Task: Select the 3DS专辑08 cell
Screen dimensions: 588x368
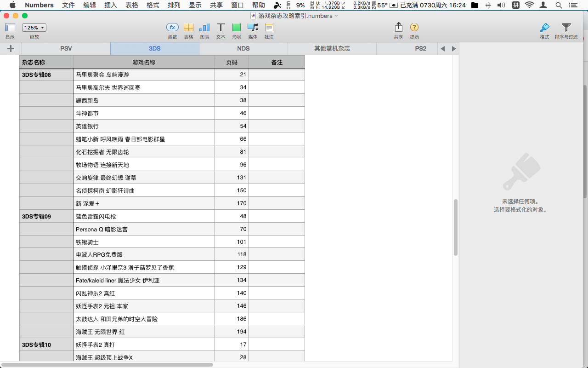Action: [x=46, y=75]
